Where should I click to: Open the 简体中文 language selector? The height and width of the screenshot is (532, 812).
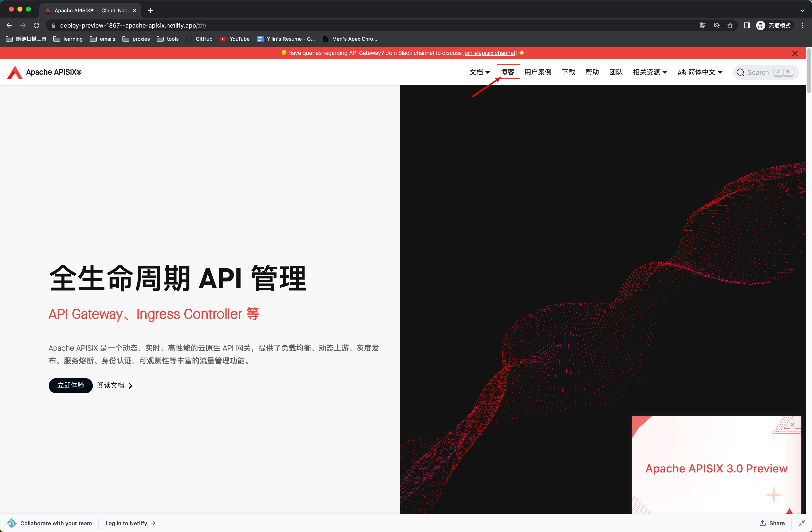point(700,72)
